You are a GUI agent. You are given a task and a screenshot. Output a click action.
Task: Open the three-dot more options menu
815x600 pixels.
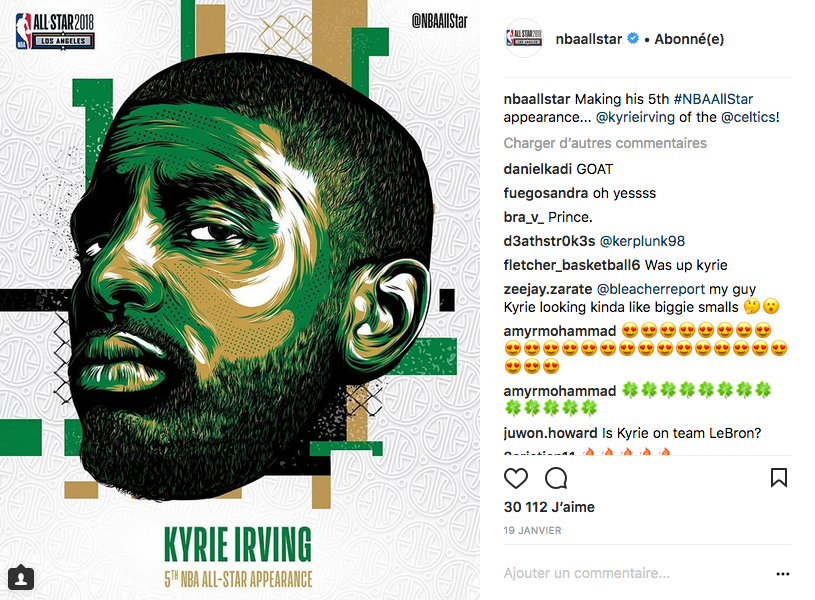[783, 574]
